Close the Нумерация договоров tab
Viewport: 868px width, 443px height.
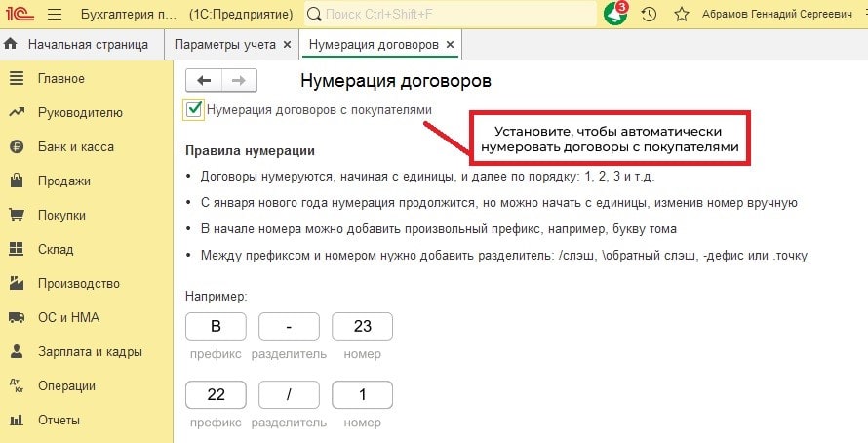[449, 45]
